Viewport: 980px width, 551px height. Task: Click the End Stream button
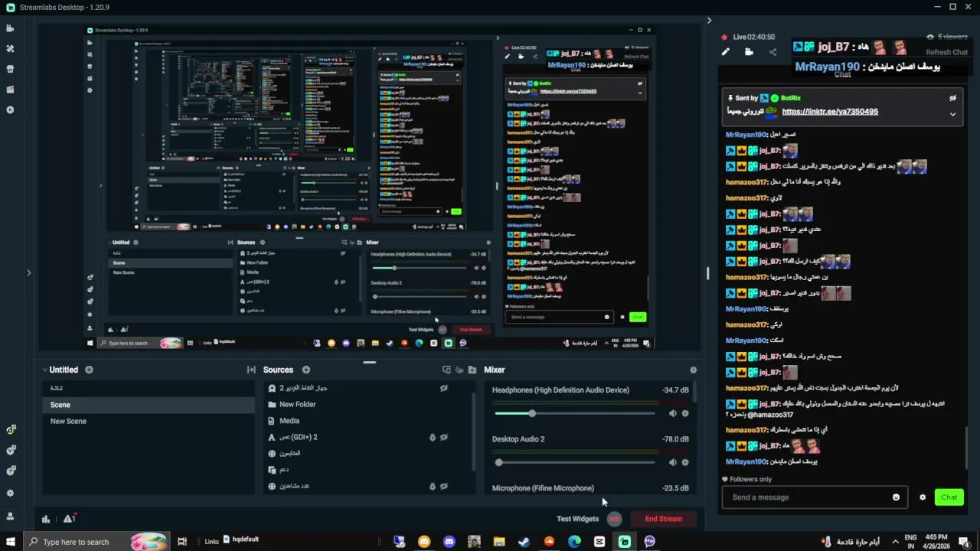[x=663, y=519]
